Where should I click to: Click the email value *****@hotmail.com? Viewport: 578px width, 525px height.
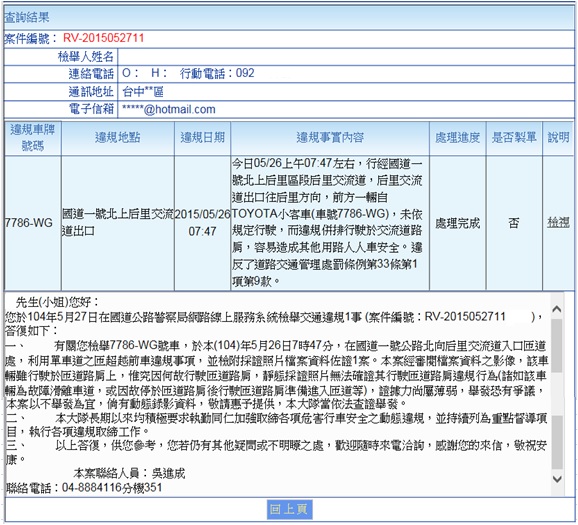[x=168, y=109]
